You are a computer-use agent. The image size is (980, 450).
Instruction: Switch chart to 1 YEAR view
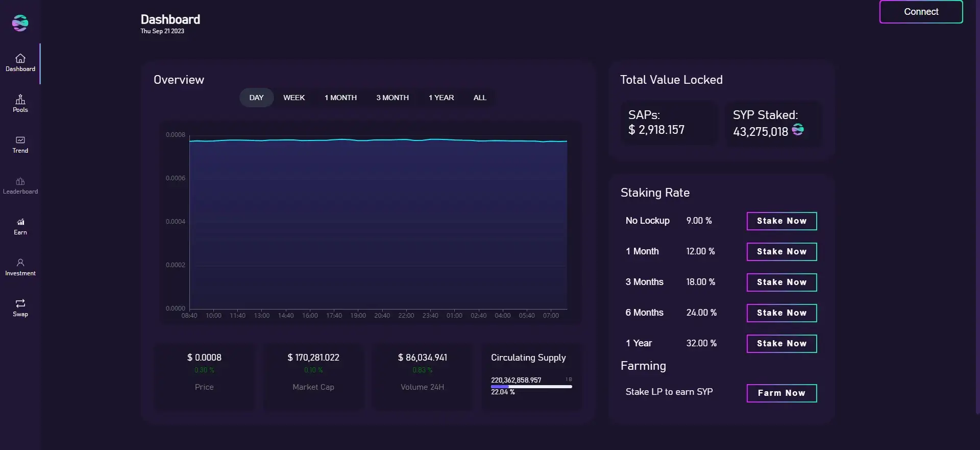click(x=441, y=98)
